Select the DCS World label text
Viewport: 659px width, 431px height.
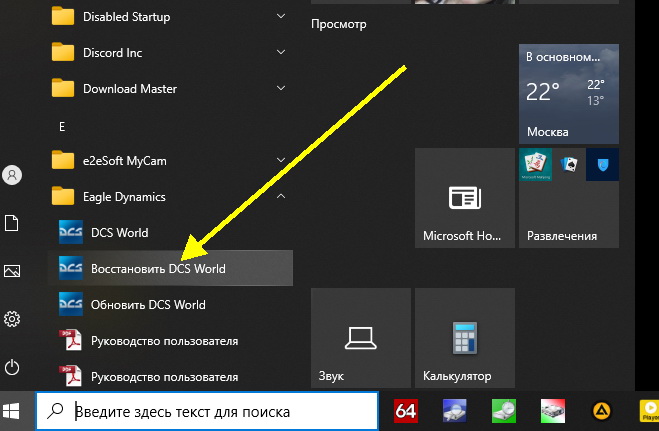click(119, 233)
